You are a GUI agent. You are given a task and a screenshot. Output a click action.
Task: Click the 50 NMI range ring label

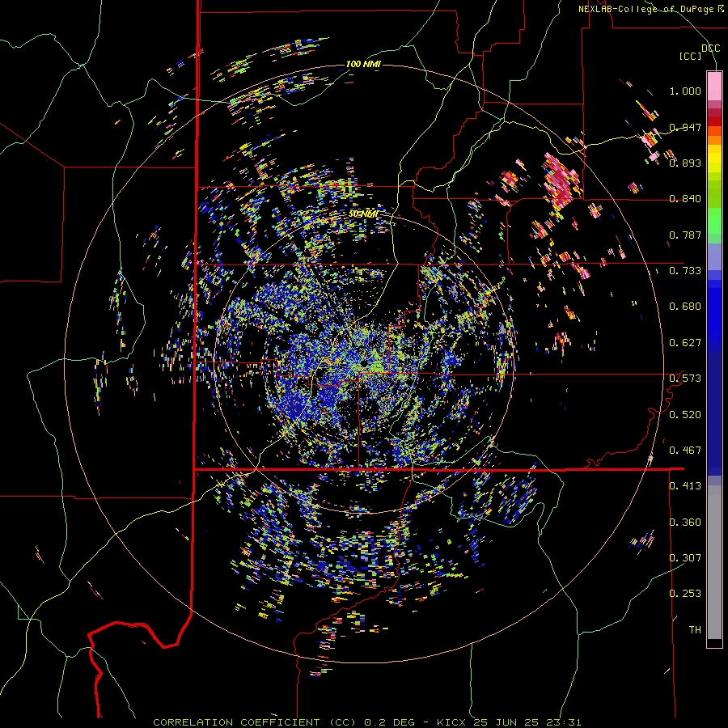pos(363,214)
